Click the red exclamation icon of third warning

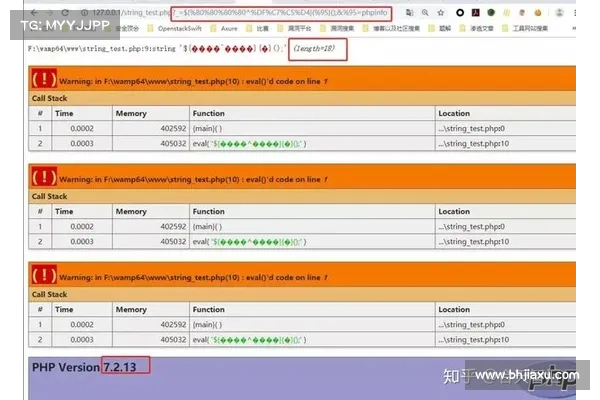point(44,275)
